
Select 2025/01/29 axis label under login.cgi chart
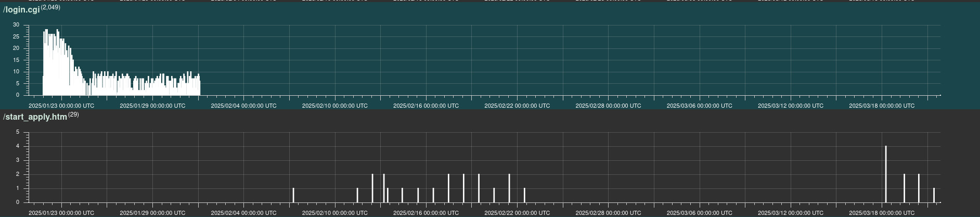(152, 106)
